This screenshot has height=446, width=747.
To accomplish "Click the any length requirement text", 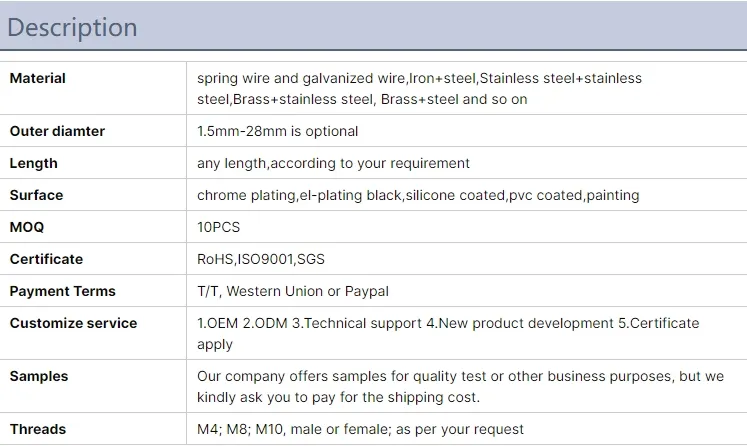I will (333, 163).
